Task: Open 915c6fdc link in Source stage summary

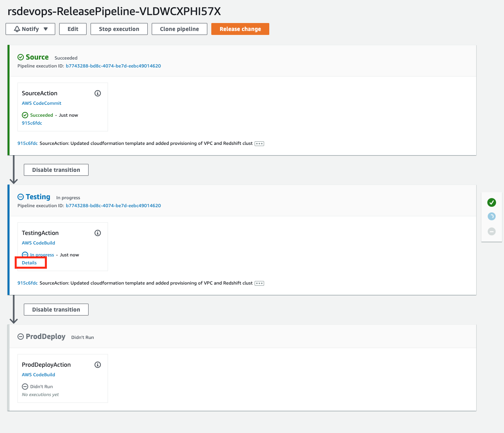Action: coord(27,143)
